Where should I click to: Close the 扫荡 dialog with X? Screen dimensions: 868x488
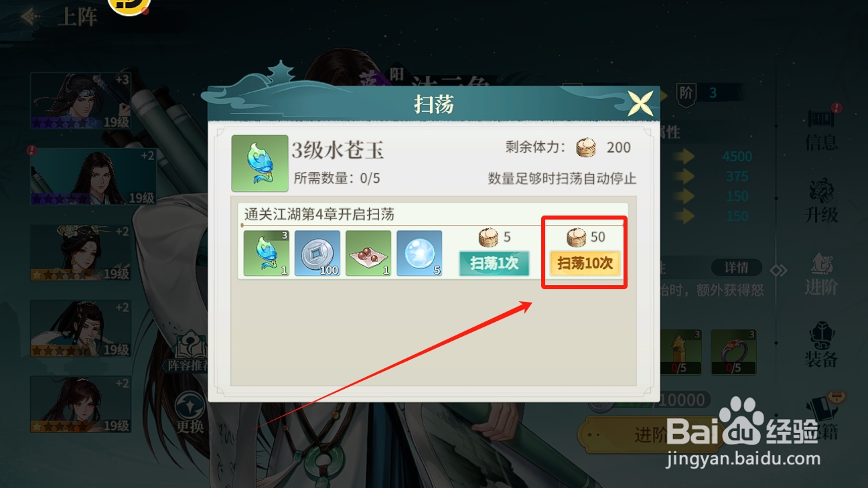coord(640,104)
